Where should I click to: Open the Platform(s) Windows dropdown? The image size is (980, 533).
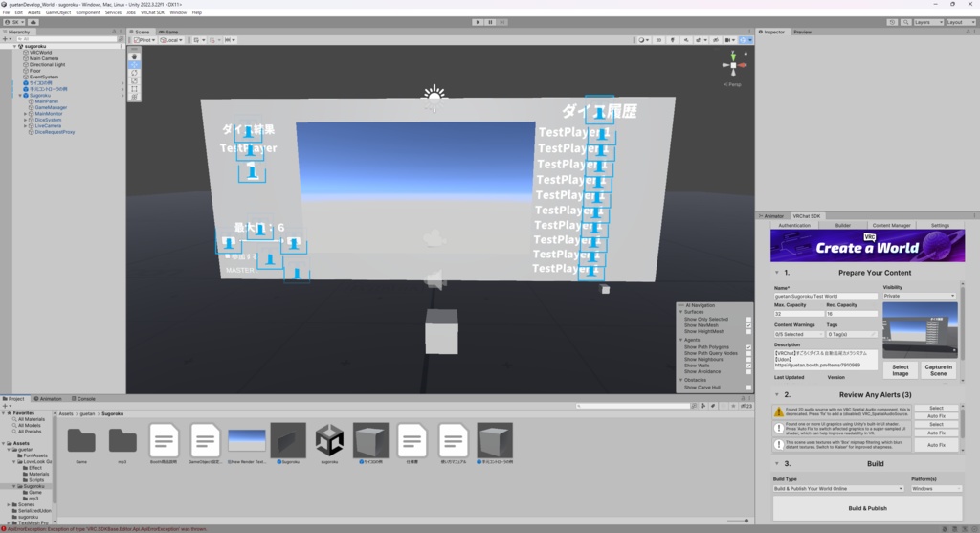(936, 489)
